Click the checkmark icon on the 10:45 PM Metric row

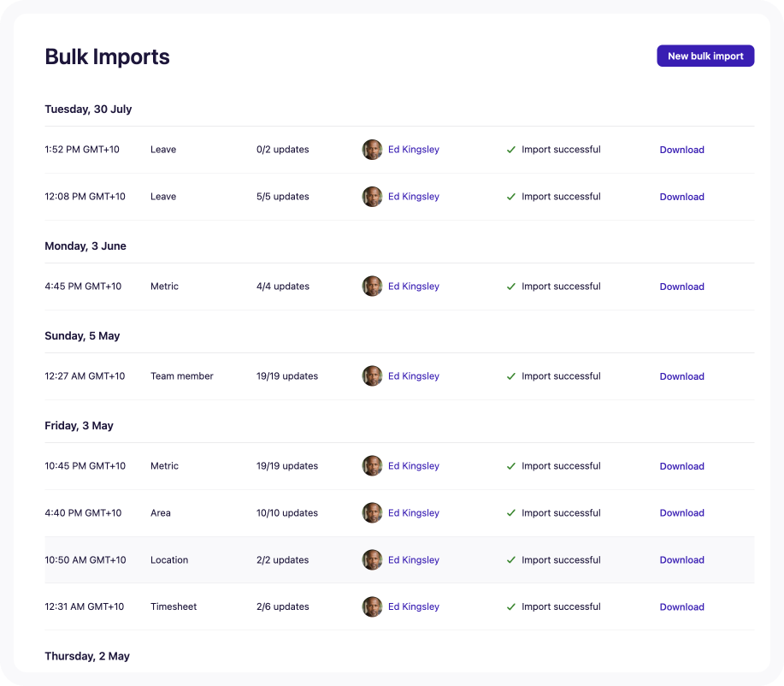pos(510,465)
